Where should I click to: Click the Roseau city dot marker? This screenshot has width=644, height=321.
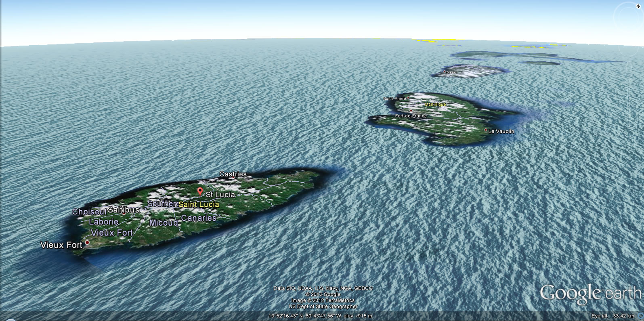click(445, 72)
